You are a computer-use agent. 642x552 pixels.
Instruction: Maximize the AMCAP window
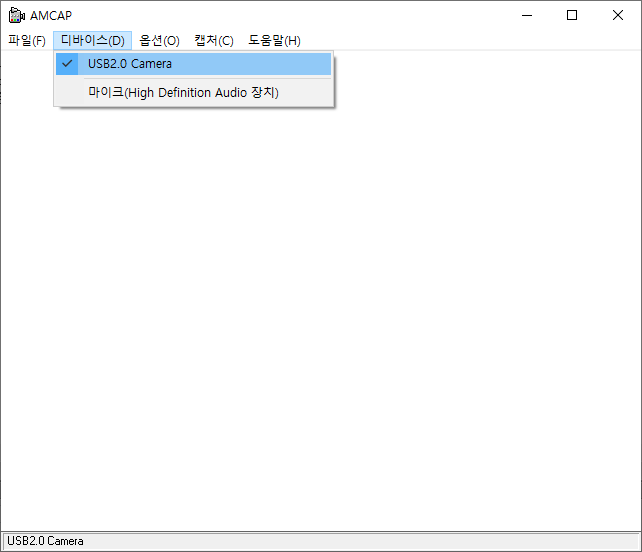pyautogui.click(x=572, y=15)
